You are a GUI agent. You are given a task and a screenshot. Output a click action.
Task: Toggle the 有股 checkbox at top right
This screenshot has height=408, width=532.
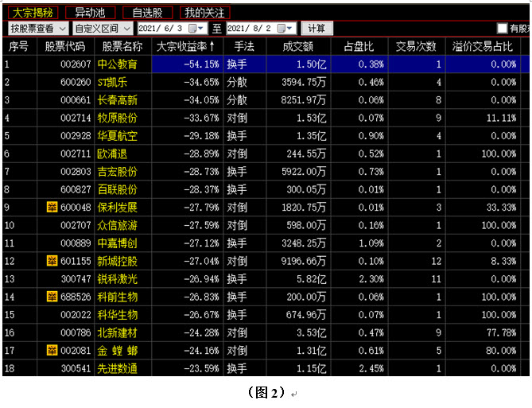(x=502, y=29)
